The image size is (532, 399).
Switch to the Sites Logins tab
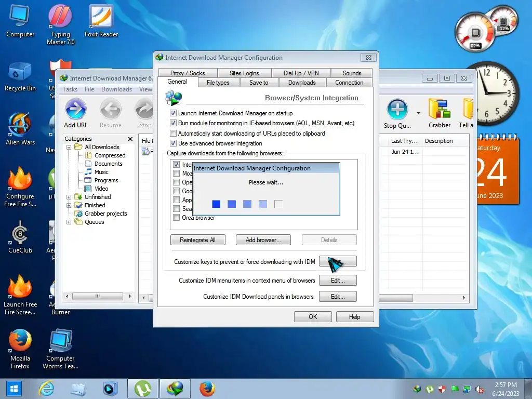tap(244, 73)
